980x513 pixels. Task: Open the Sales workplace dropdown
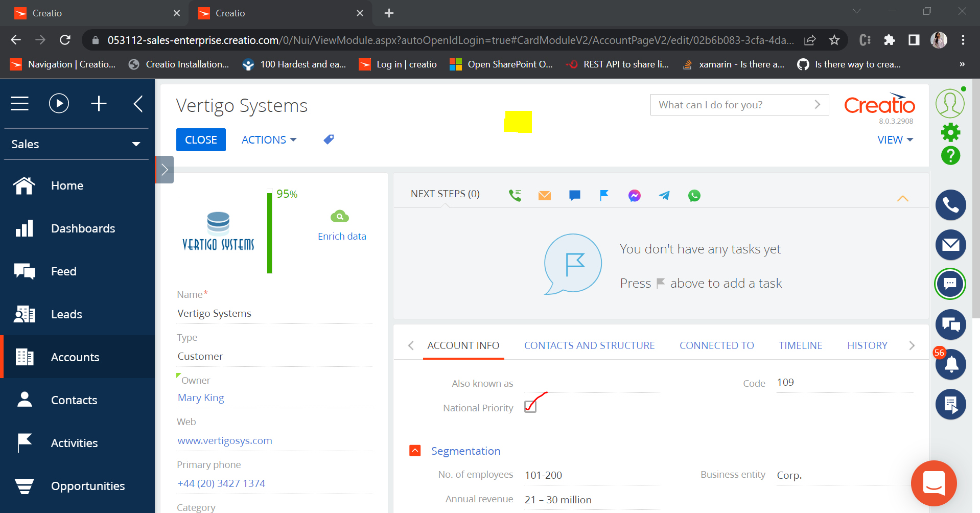point(76,144)
